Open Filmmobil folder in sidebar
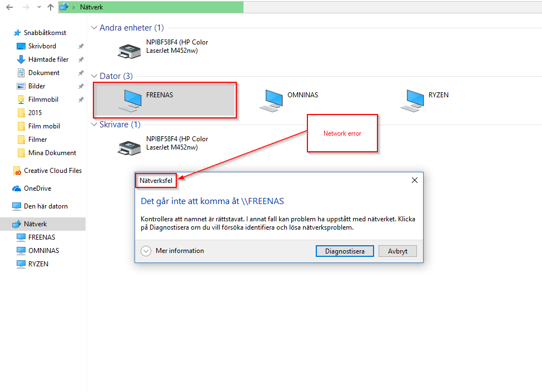The height and width of the screenshot is (392, 542). pyautogui.click(x=43, y=100)
